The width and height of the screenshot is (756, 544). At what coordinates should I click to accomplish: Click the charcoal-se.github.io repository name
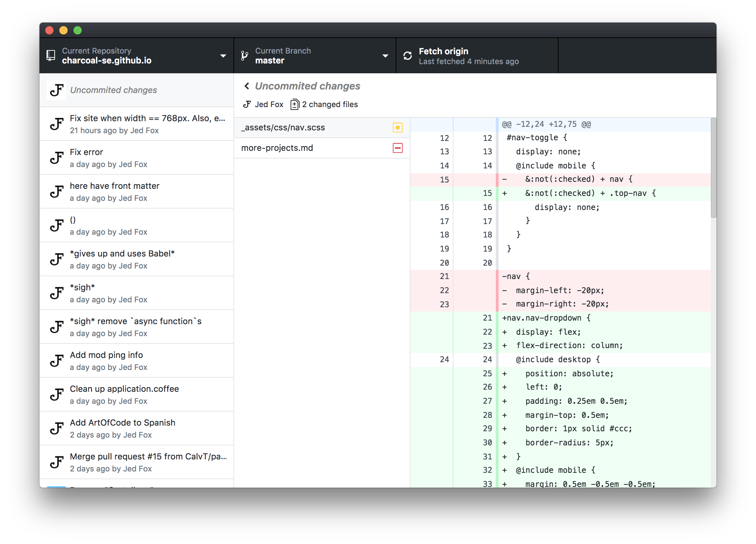point(107,61)
